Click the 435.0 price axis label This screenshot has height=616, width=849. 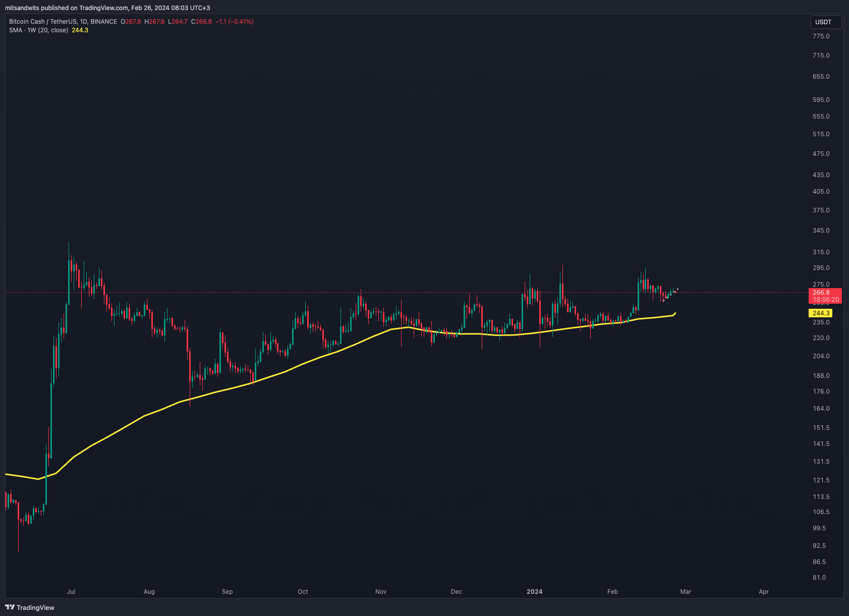[821, 175]
